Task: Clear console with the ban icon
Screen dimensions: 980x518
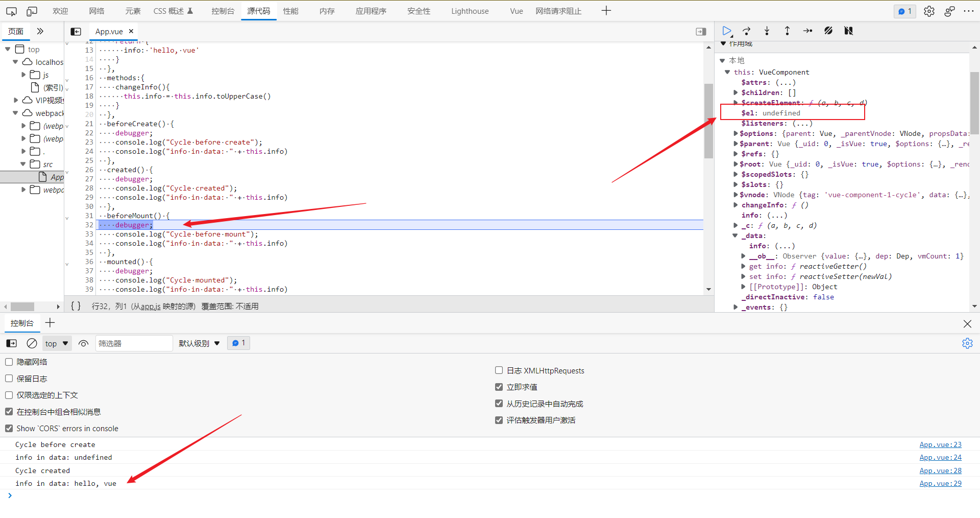Action: click(x=32, y=343)
